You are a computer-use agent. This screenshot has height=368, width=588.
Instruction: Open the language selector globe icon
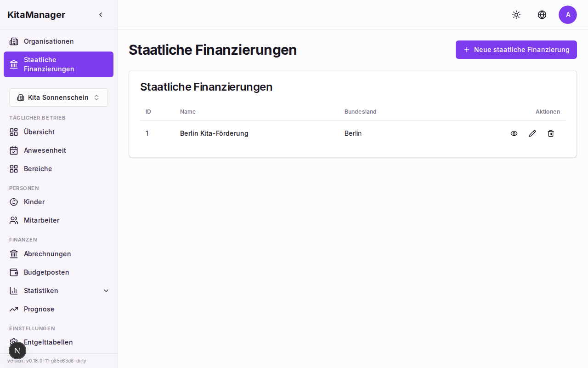tap(542, 15)
